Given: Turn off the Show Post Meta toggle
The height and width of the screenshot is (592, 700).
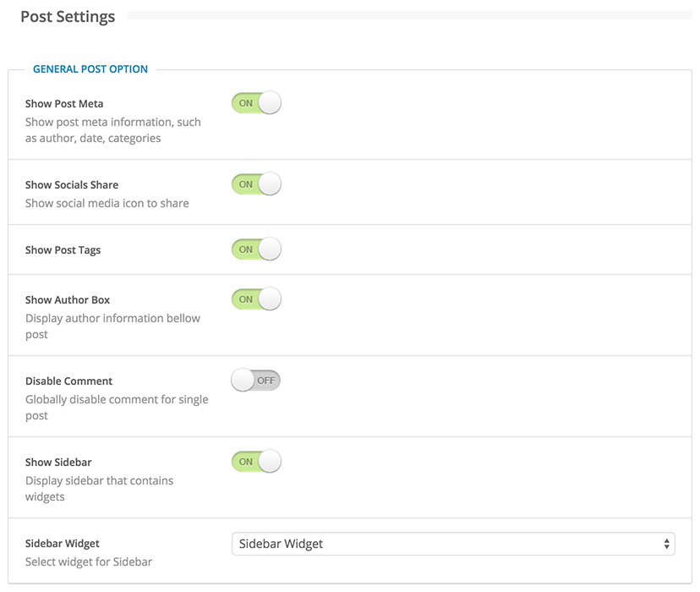Looking at the screenshot, I should [256, 101].
